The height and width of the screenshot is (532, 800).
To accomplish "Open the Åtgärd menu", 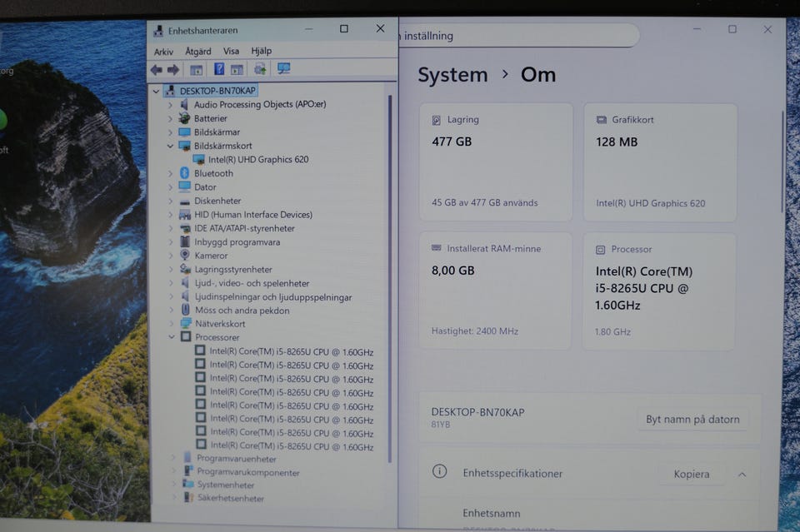I will pyautogui.click(x=198, y=52).
